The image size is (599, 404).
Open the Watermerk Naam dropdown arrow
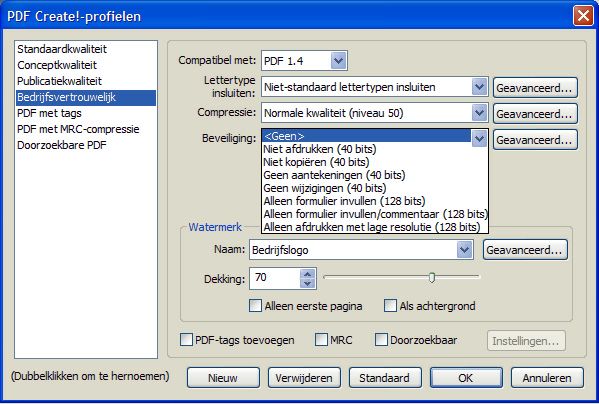[465, 250]
